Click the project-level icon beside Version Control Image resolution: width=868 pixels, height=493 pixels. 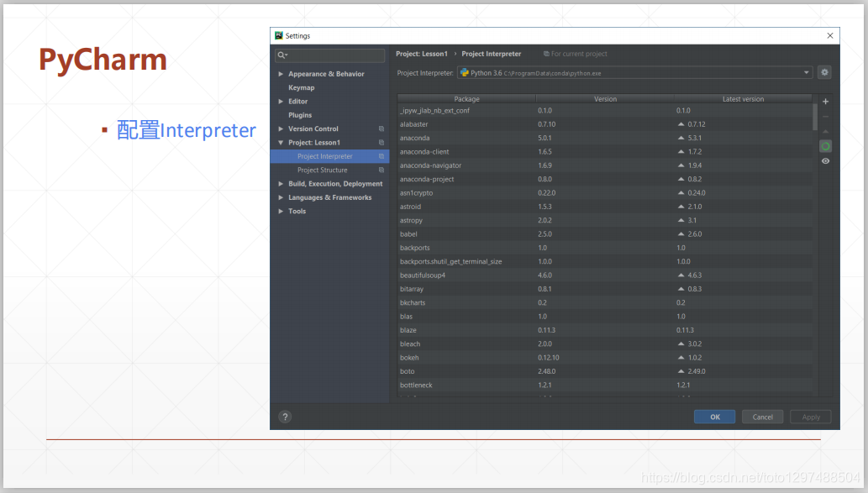pos(381,129)
